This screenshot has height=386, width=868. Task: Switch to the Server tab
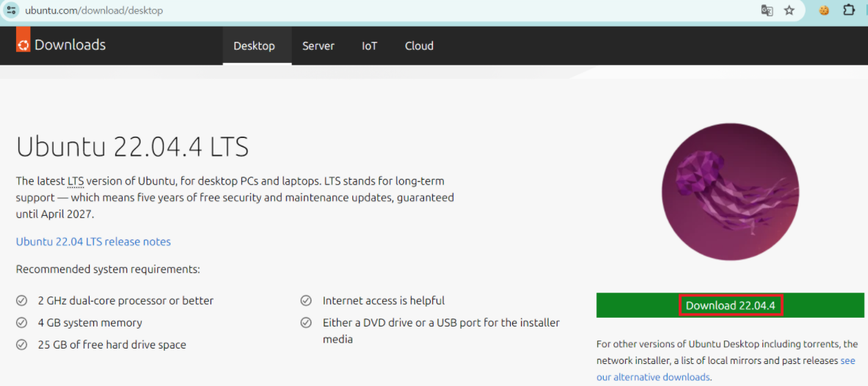[318, 46]
